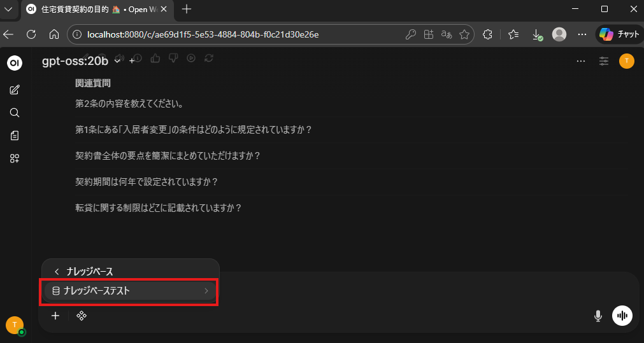Open the three-dot chat menu
This screenshot has width=644, height=343.
(580, 61)
